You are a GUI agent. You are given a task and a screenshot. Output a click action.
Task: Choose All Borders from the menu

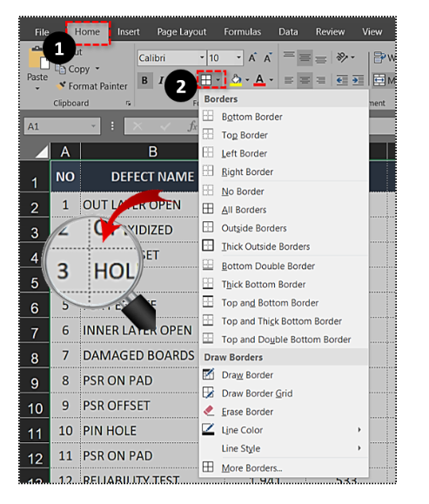point(244,210)
